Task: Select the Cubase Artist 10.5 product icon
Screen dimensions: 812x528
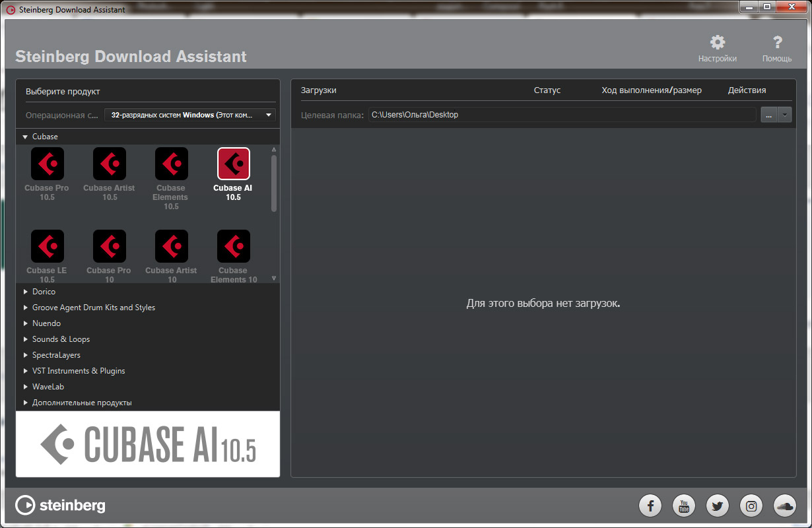Action: (110, 164)
